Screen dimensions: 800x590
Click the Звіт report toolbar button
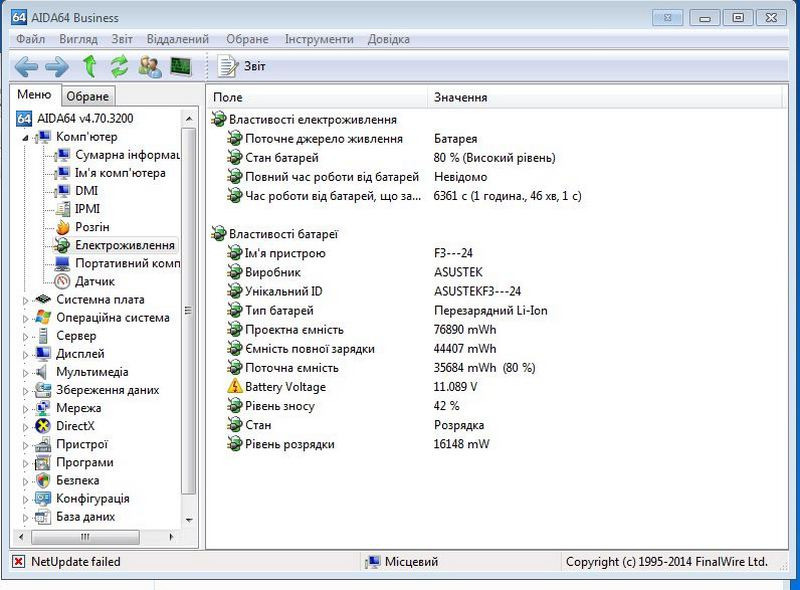tap(242, 66)
